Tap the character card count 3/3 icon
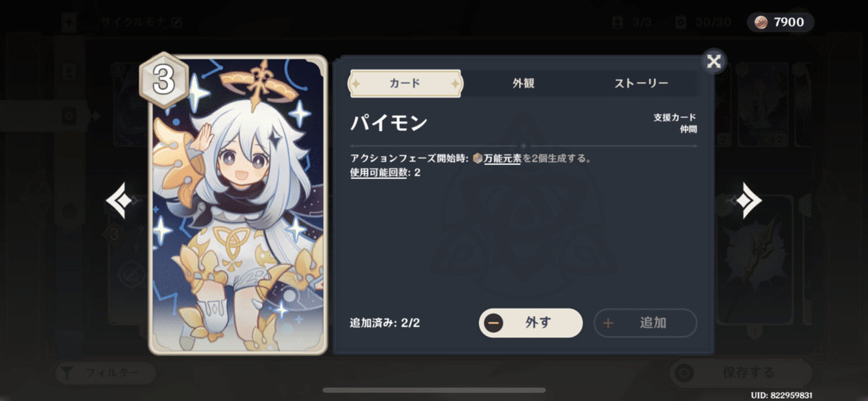868x401 pixels. [617, 22]
